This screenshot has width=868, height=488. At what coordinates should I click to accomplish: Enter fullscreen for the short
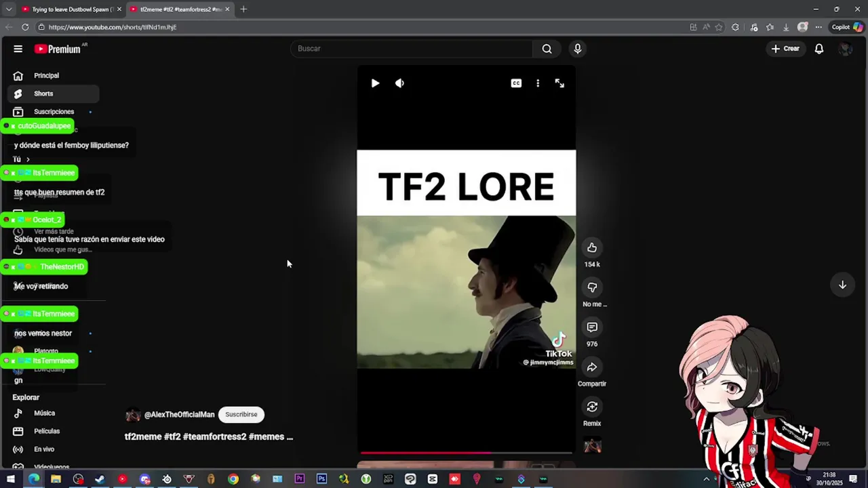(x=559, y=83)
